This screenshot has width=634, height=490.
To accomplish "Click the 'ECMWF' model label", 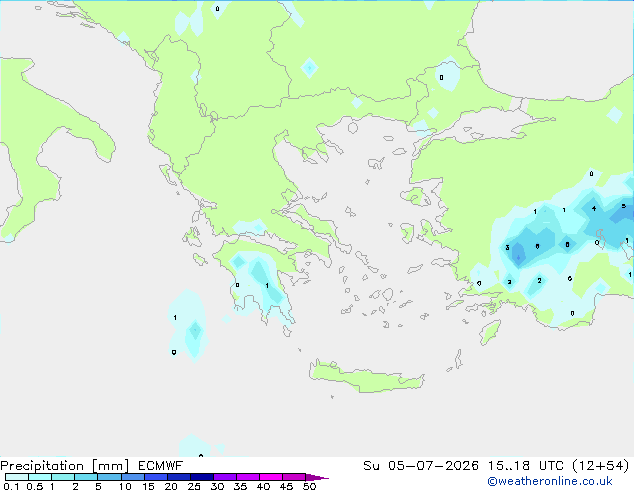I will 161,466.
